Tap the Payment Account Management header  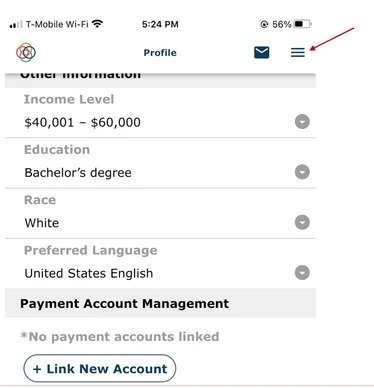[x=160, y=303]
